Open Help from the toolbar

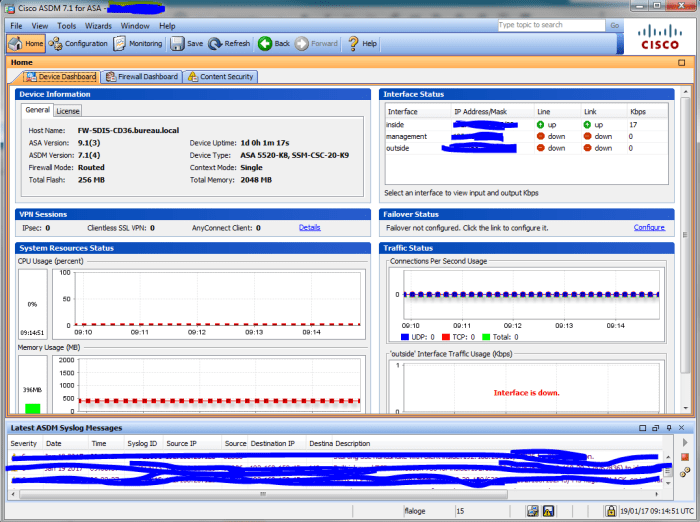pos(362,44)
